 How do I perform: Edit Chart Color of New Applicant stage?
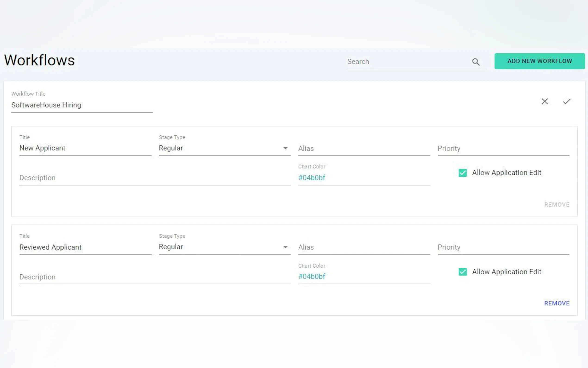click(x=364, y=178)
